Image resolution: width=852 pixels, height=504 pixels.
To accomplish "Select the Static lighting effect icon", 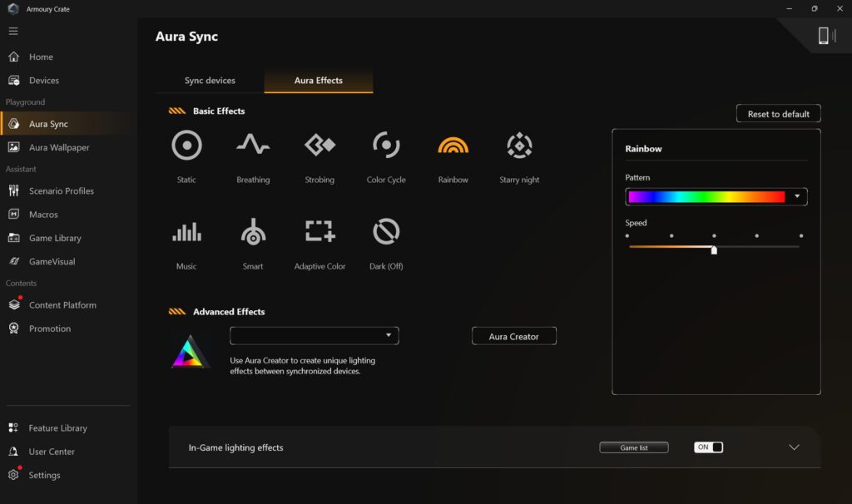I will click(186, 145).
